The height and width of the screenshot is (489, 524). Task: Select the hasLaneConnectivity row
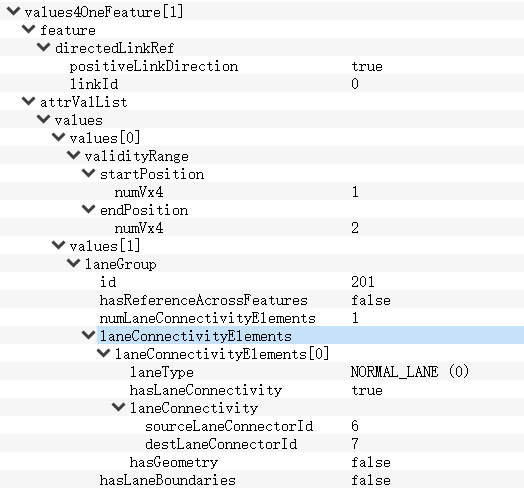point(262,389)
